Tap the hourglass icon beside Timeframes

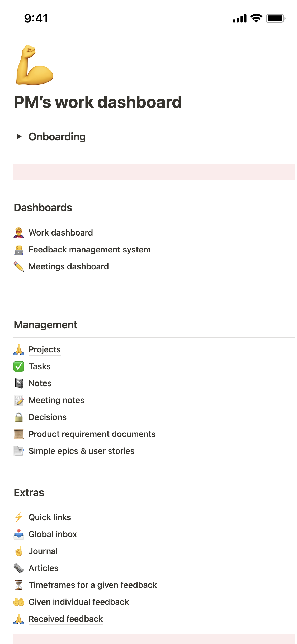(19, 585)
